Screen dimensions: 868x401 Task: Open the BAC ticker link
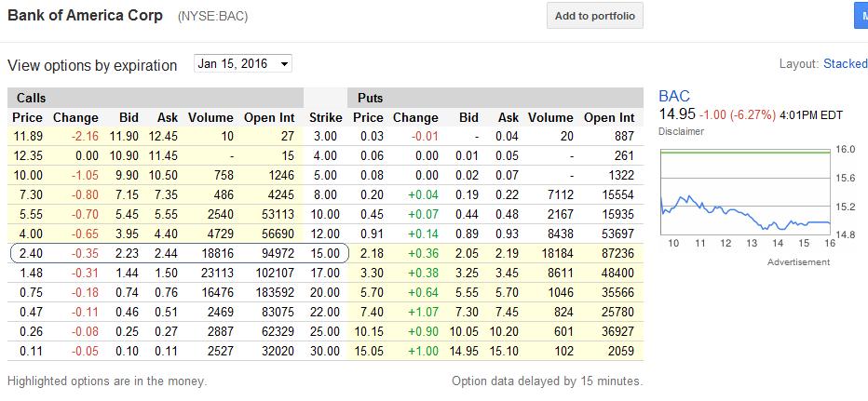click(674, 96)
